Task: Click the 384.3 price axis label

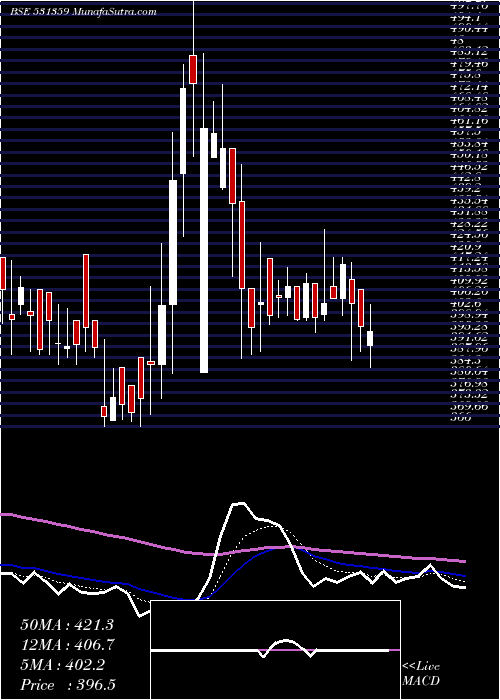Action: click(466, 361)
